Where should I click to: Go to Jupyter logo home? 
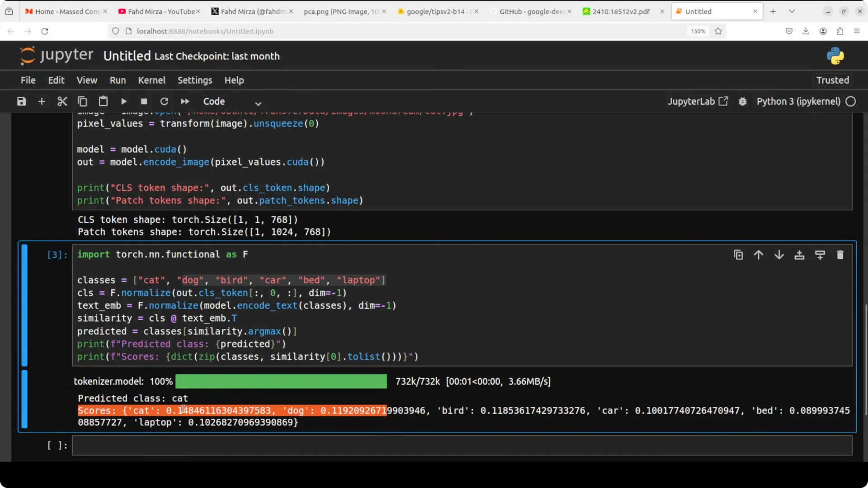[57, 56]
